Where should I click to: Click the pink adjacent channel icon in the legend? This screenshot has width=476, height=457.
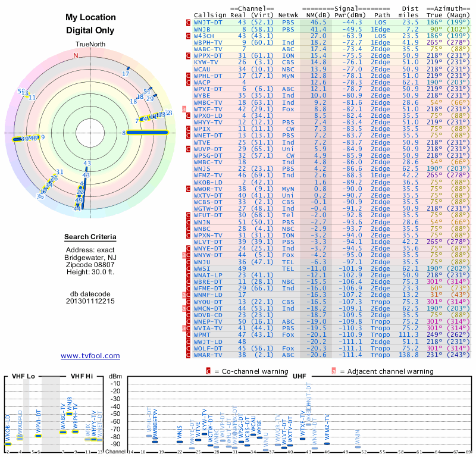pyautogui.click(x=334, y=371)
